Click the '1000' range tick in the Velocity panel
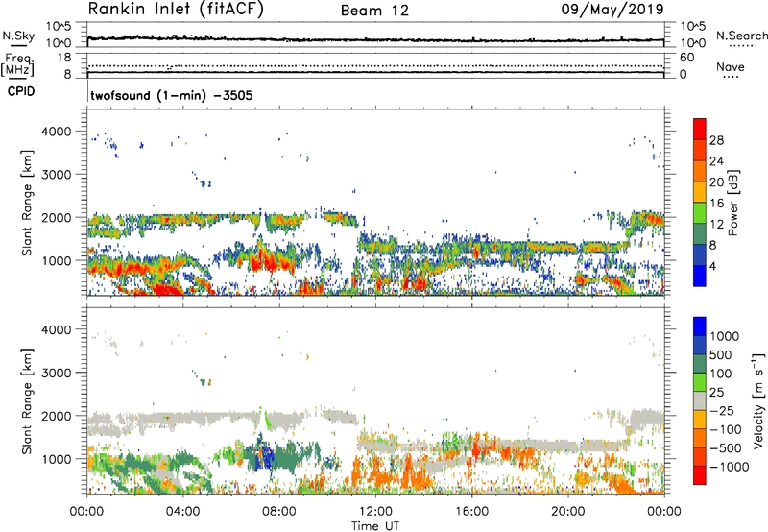 (x=57, y=459)
